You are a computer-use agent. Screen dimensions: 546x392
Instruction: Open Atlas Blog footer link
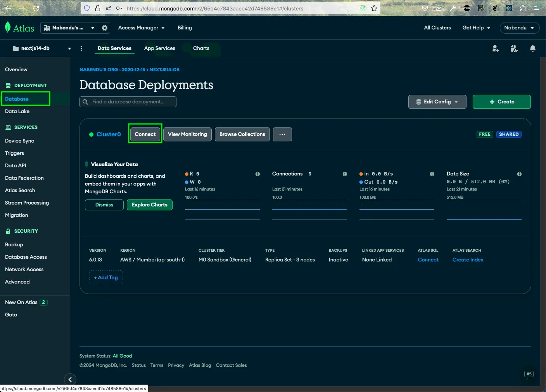pos(200,365)
